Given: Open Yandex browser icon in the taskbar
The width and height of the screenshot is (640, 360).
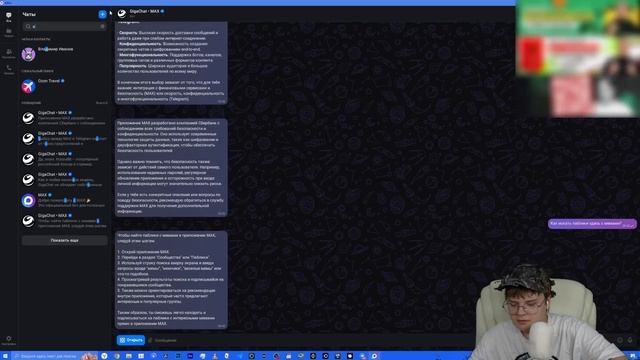Looking at the screenshot, I should [104, 356].
